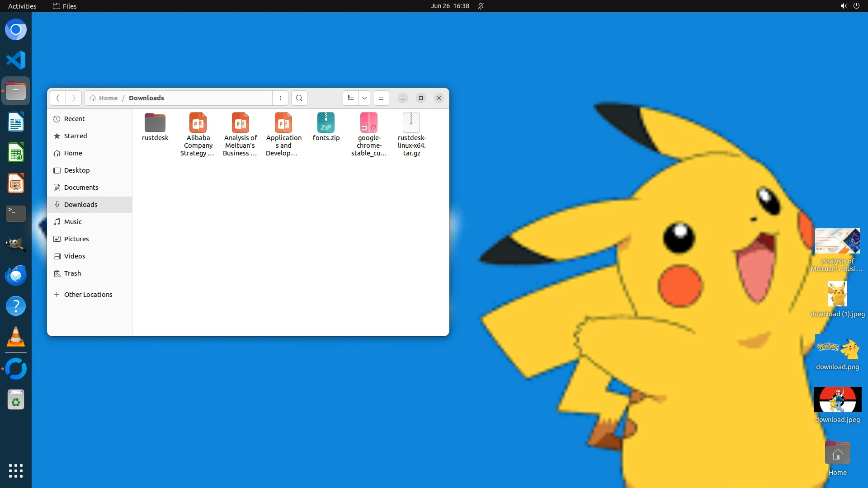Select rustdesk-linux-x64.tar.gz archive file
868x488 pixels.
(411, 123)
